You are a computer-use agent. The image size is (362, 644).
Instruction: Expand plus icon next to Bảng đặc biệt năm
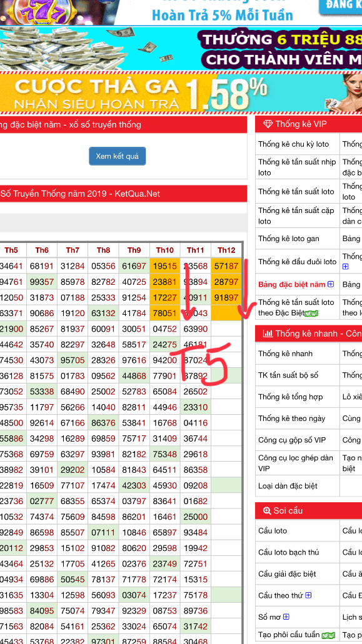pos(331,284)
